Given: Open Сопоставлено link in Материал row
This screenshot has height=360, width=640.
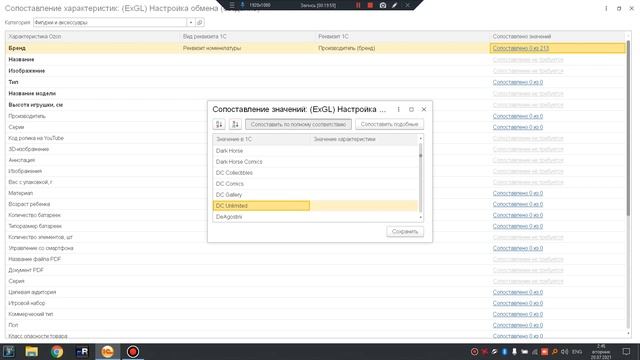Looking at the screenshot, I should point(518,193).
